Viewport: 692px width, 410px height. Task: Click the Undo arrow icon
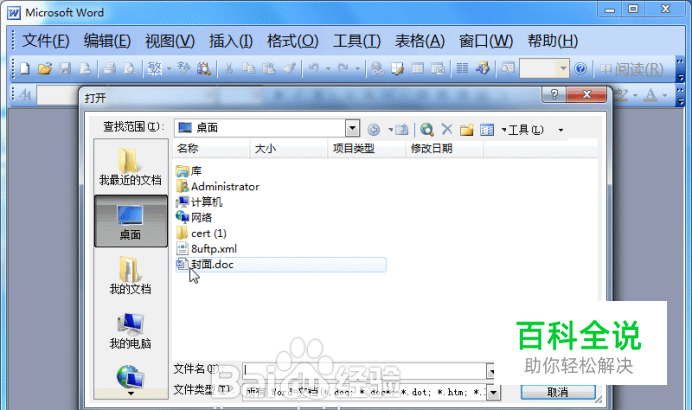[314, 68]
